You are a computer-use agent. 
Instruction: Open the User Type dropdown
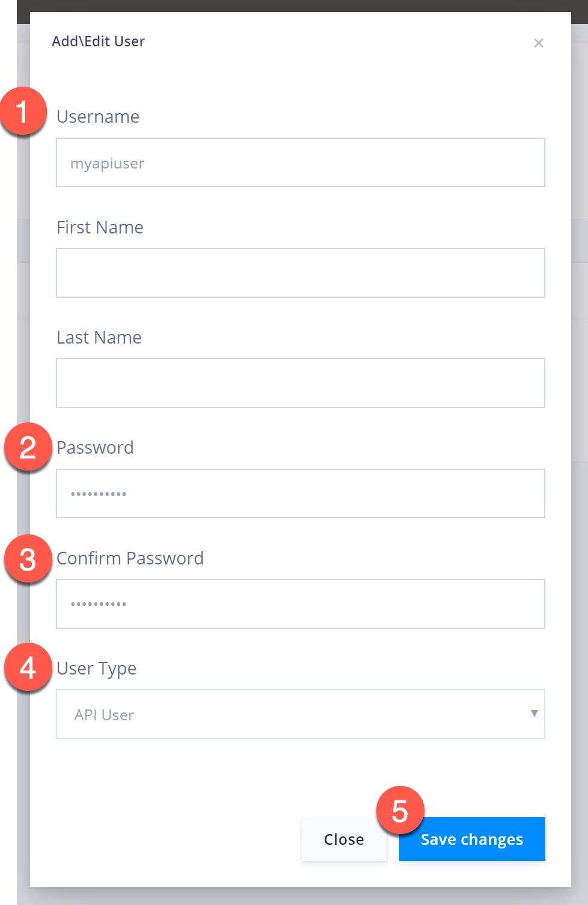pos(301,714)
